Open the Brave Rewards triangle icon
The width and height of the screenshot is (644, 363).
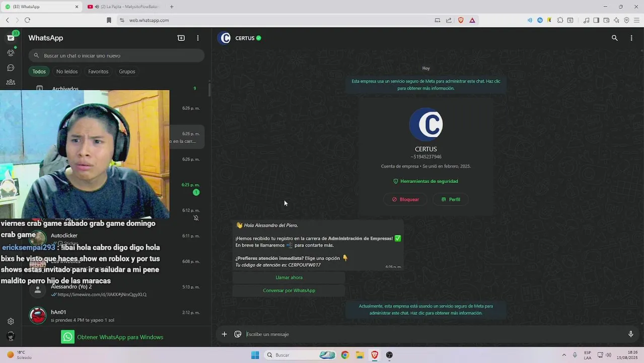[472, 20]
